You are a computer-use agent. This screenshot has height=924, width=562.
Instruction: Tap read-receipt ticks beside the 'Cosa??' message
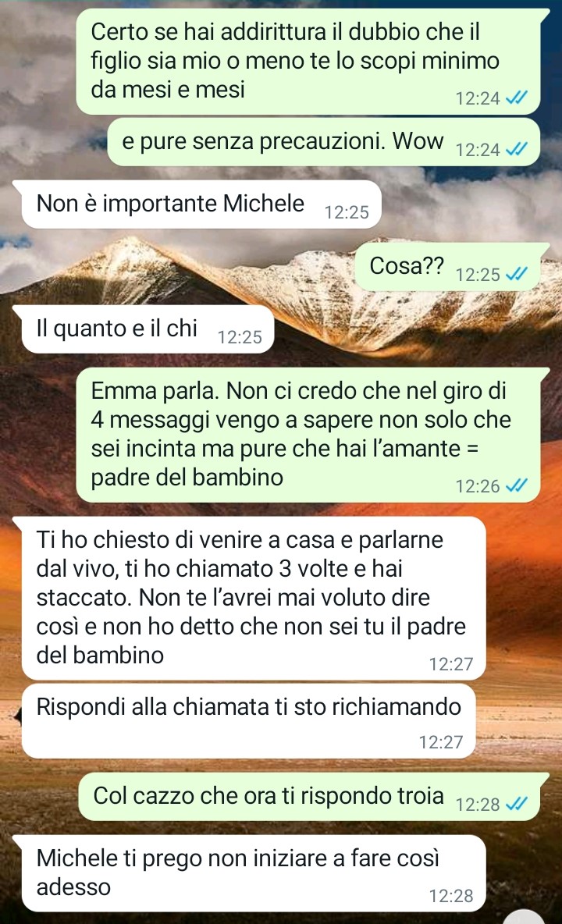pyautogui.click(x=517, y=274)
